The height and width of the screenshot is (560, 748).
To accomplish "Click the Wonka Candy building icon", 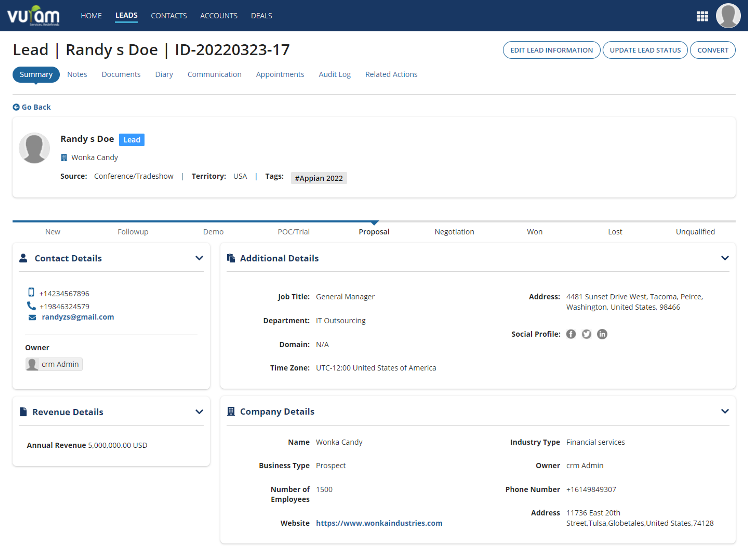I will [x=64, y=158].
